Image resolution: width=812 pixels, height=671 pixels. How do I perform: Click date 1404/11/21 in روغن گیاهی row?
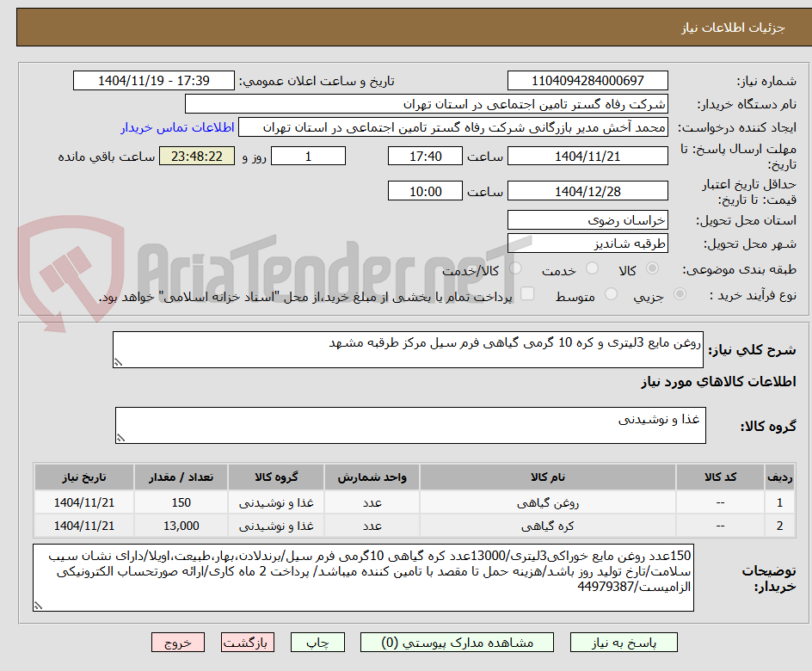(84, 502)
